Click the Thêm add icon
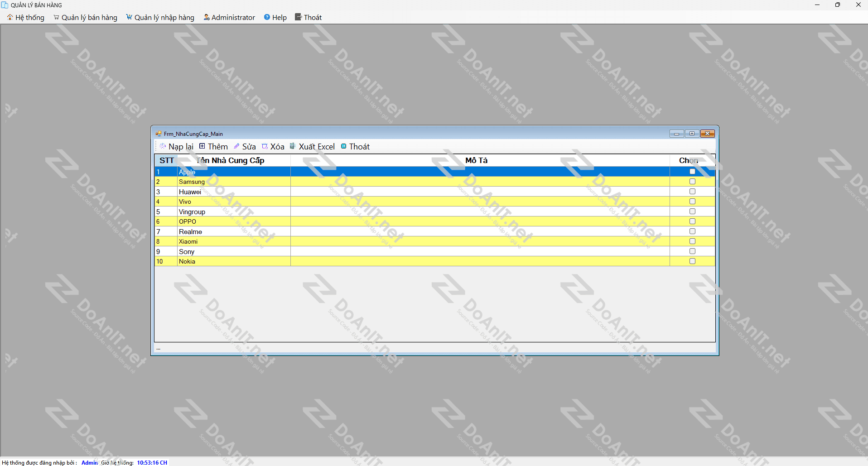This screenshot has height=466, width=868. pyautogui.click(x=202, y=146)
